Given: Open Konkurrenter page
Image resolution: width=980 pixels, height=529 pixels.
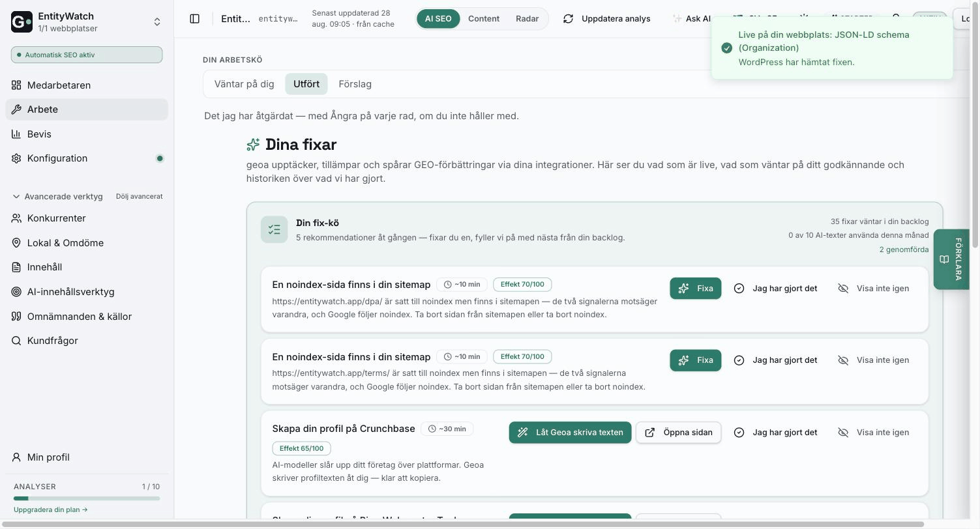Looking at the screenshot, I should [87, 218].
